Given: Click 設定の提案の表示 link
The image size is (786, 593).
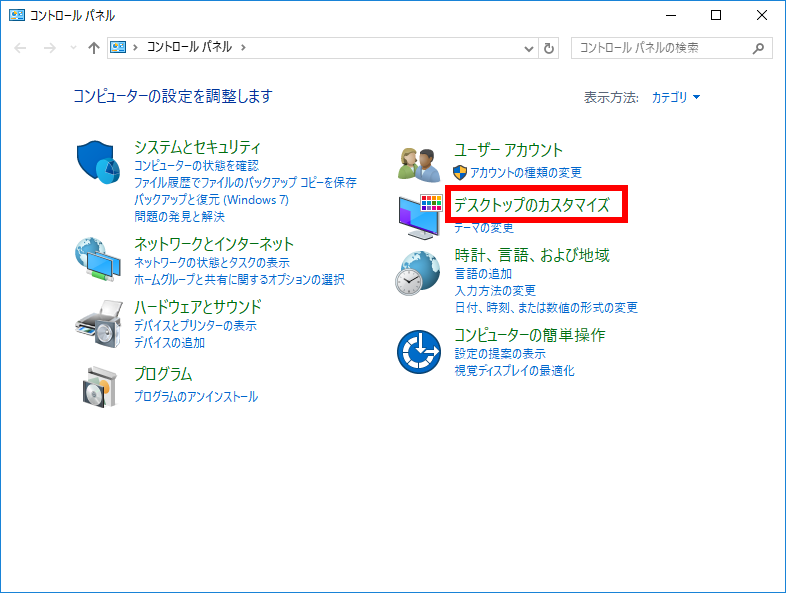Looking at the screenshot, I should [x=500, y=354].
